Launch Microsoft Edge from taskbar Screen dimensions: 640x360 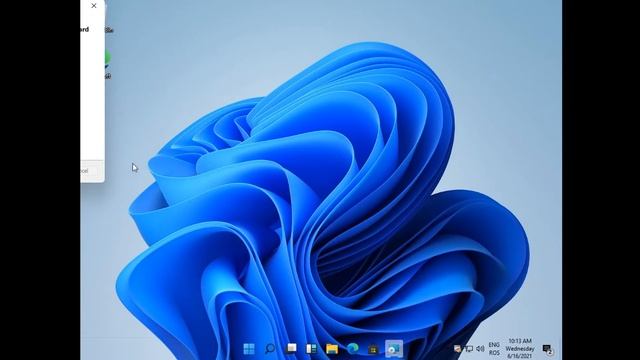click(x=353, y=349)
